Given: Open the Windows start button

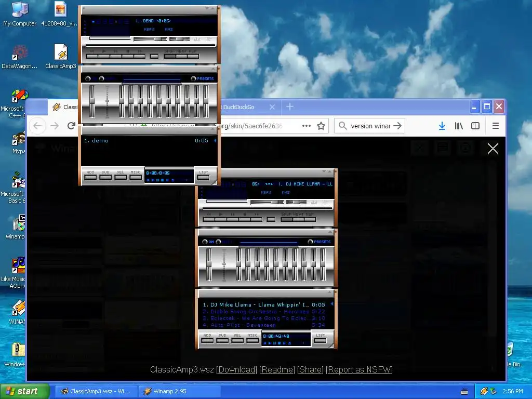Looking at the screenshot, I should [24, 391].
